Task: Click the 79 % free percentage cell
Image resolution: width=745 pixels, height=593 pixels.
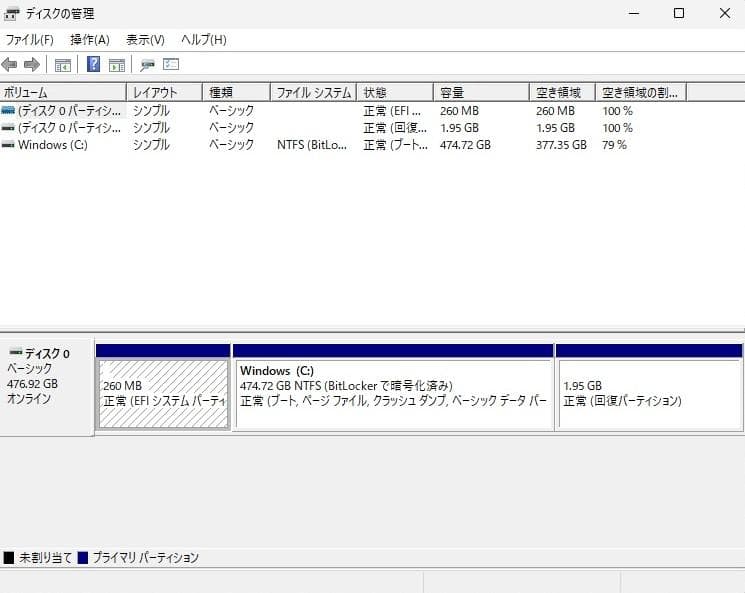Action: (x=614, y=145)
